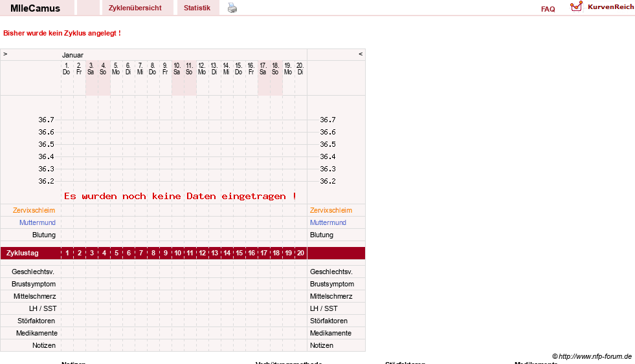
Task: Click the left Geschlechtsv. row label
Action: [33, 272]
